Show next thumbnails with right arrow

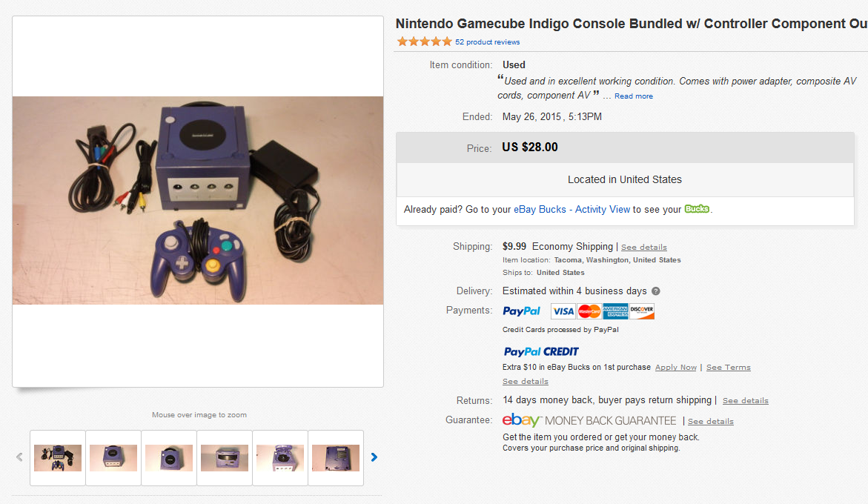[374, 457]
